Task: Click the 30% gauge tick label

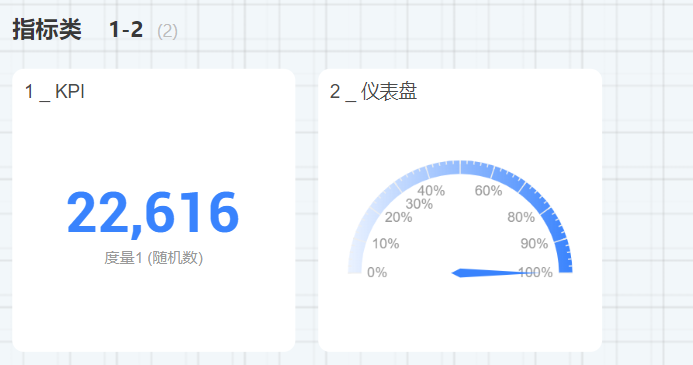Action: (419, 204)
